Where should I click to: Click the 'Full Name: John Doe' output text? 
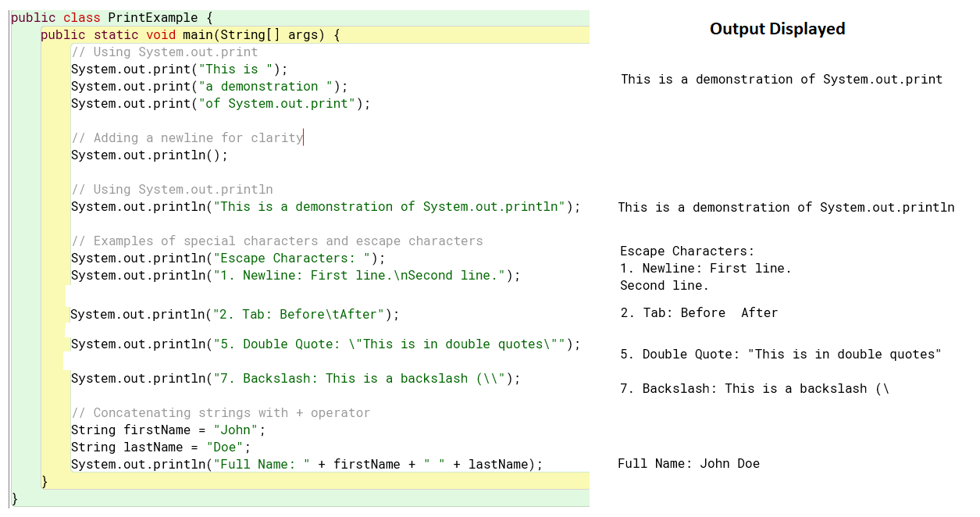coord(689,463)
